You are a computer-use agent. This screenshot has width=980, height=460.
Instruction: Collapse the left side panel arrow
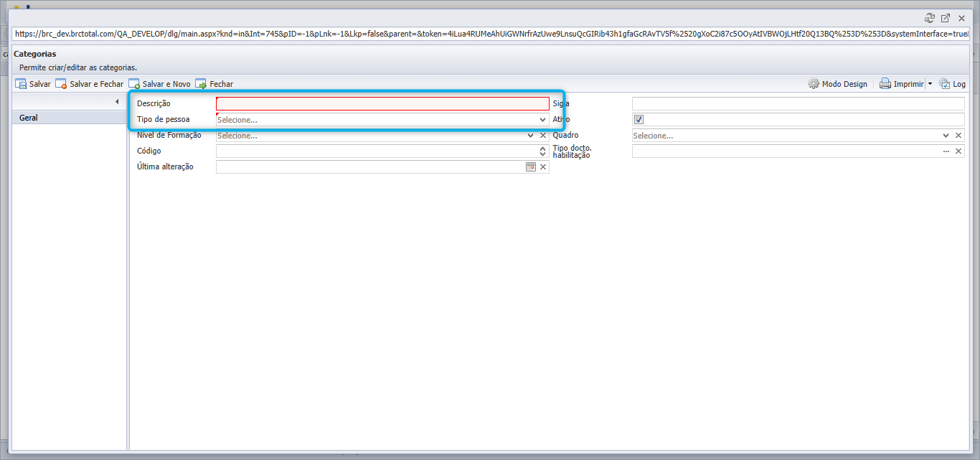point(117,102)
